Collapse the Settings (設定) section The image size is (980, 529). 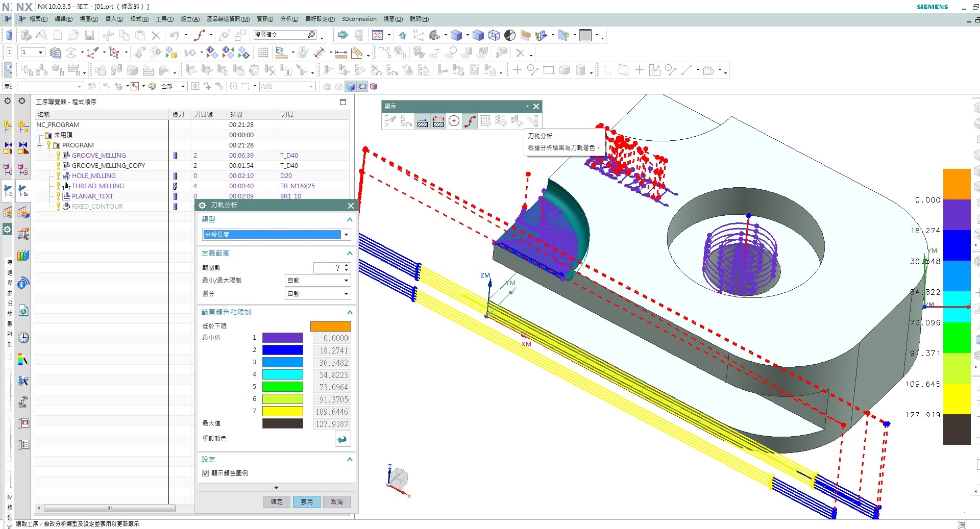[350, 459]
